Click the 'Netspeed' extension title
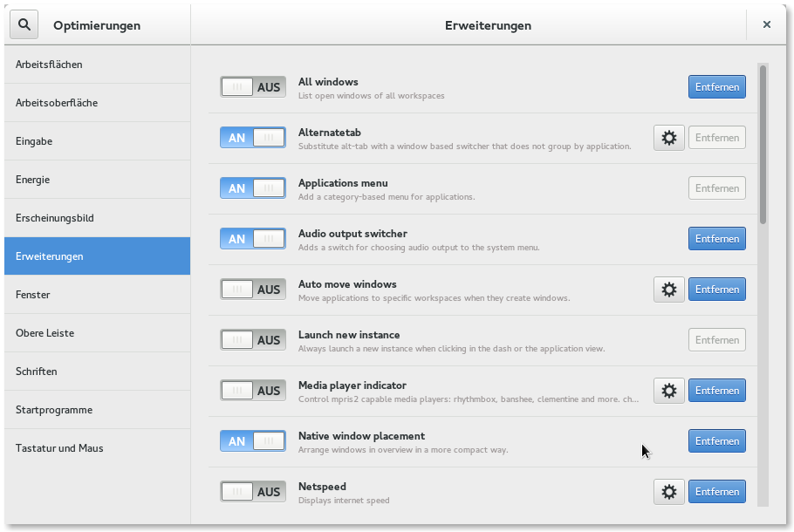Image resolution: width=794 pixels, height=532 pixels. click(323, 487)
